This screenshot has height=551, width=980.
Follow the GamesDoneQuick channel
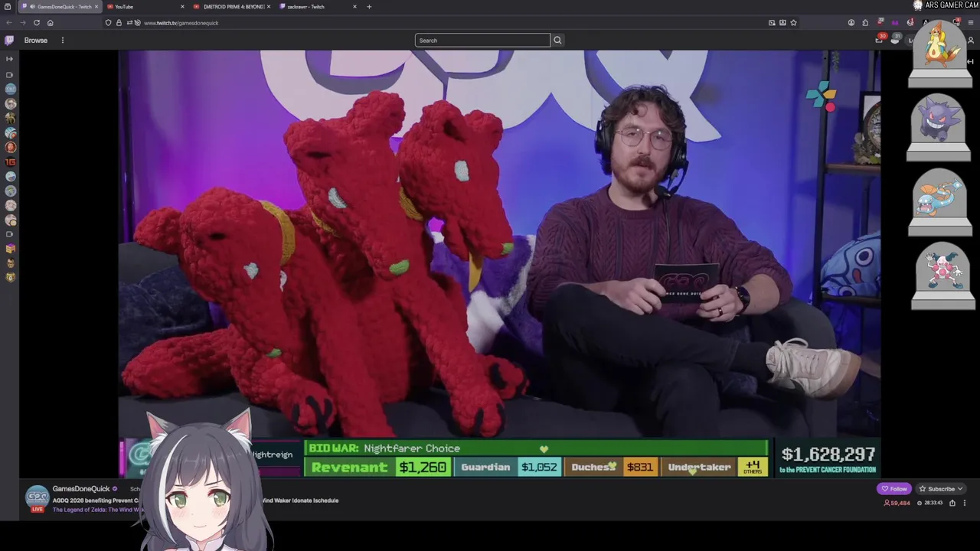(893, 489)
